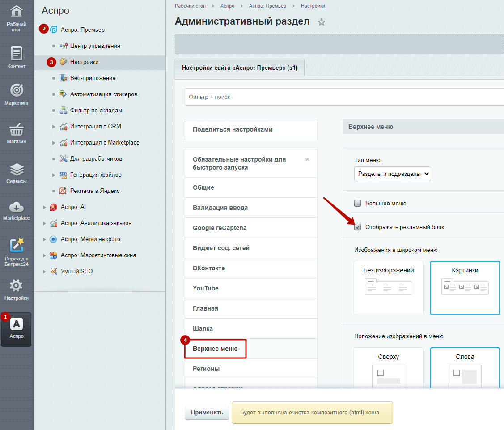Open the Рабочий стол sidebar section
The image size is (504, 430).
17,18
